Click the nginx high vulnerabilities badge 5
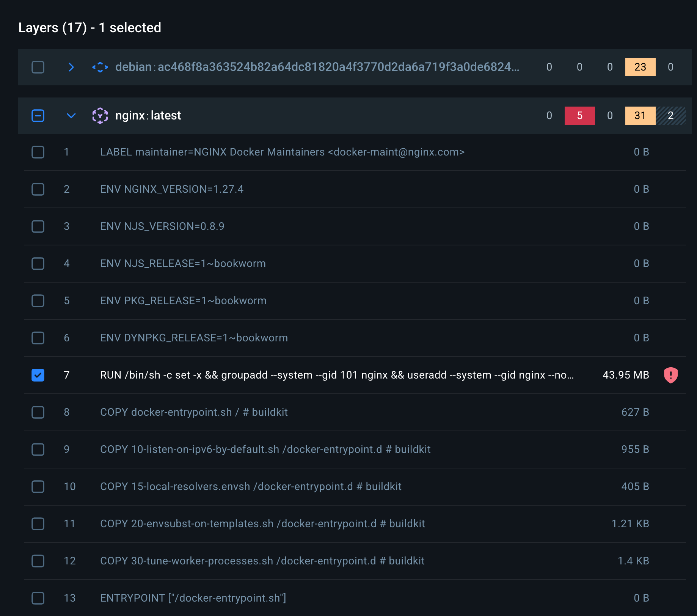Image resolution: width=697 pixels, height=616 pixels. pos(579,116)
